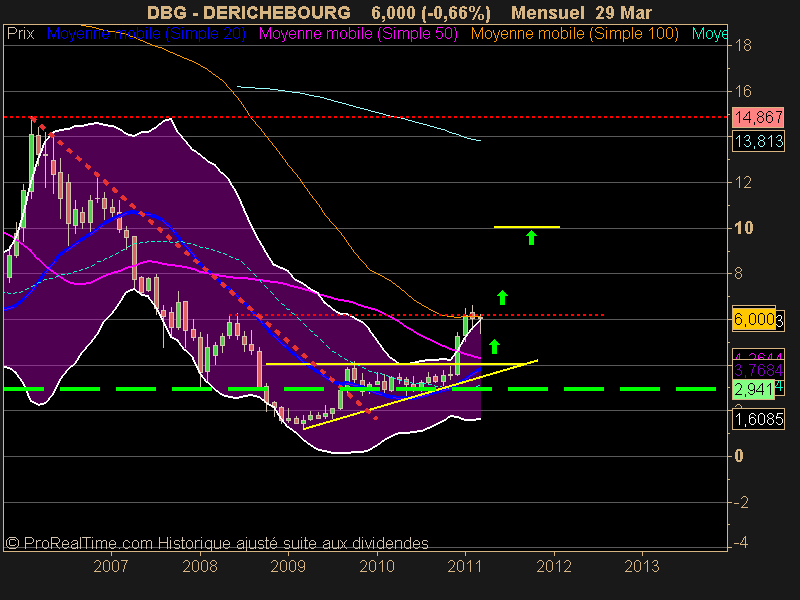Screen dimensions: 800x600
Task: Click the white value label 1,6085
Action: pyautogui.click(x=758, y=419)
